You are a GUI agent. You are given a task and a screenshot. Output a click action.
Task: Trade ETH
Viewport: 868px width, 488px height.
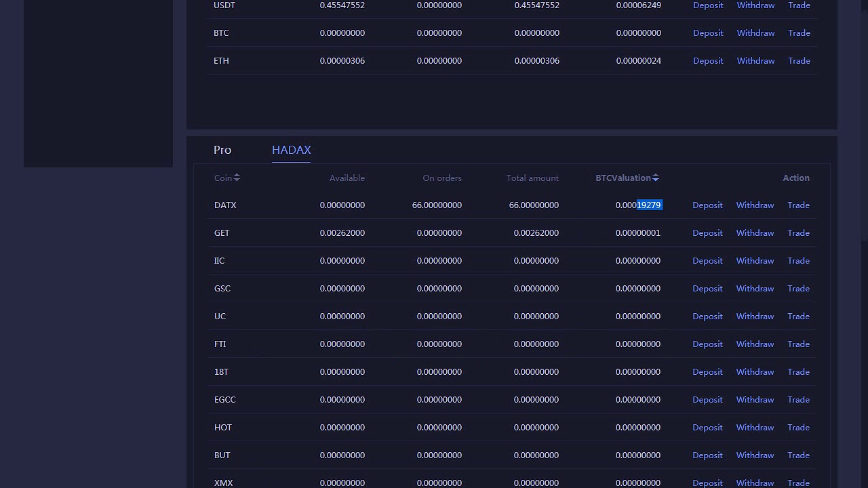[799, 60]
